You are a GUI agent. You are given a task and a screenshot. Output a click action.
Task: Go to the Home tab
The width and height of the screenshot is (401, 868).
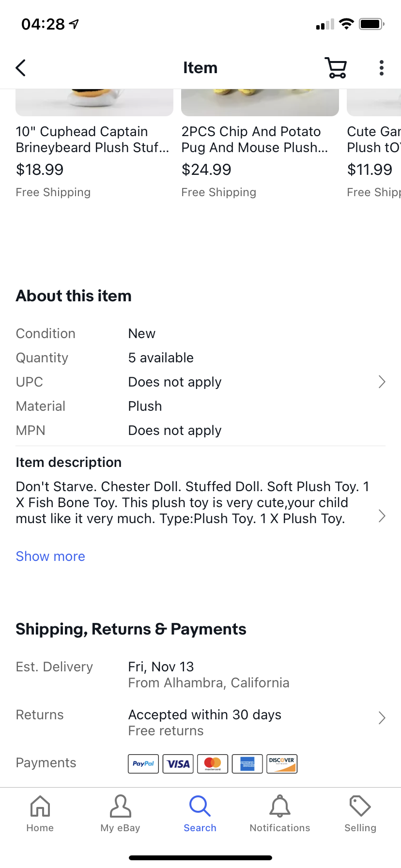[x=40, y=814]
